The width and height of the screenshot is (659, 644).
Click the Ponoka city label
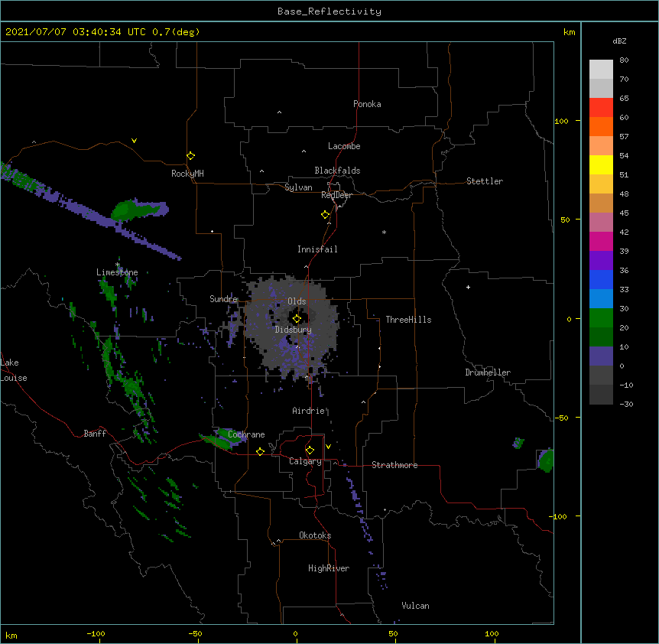367,104
